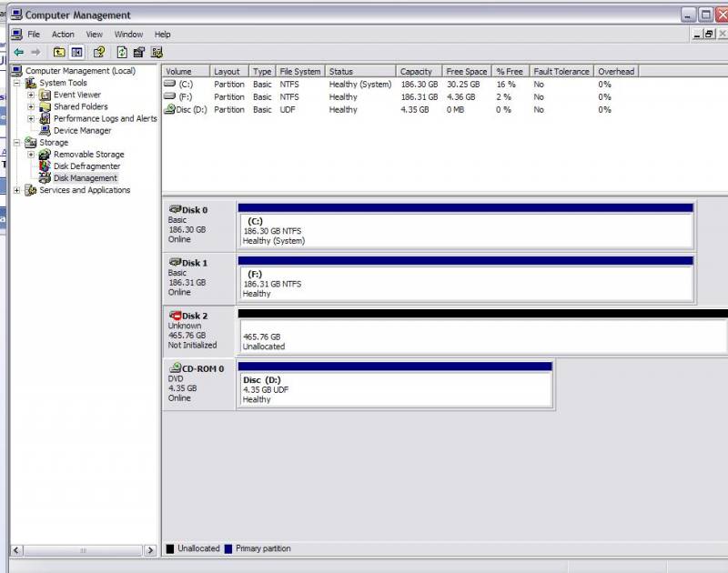This screenshot has height=573, width=728.
Task: Click the Shared Folders tree icon
Action: (x=45, y=106)
